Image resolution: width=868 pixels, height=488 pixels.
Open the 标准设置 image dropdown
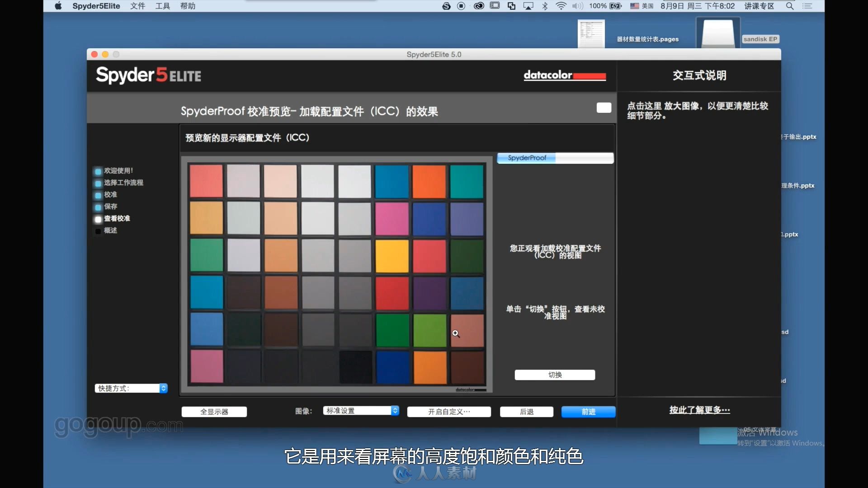(x=361, y=410)
